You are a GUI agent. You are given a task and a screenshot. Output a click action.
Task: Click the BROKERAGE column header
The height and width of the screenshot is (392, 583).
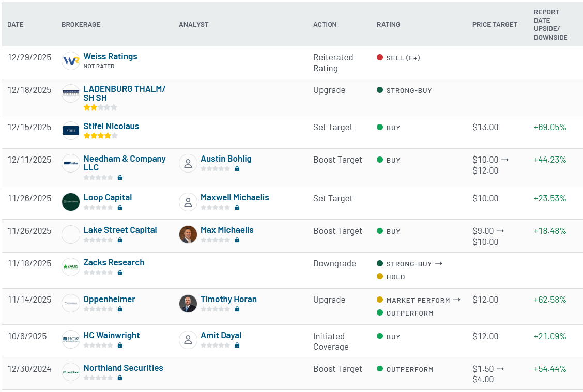click(81, 24)
